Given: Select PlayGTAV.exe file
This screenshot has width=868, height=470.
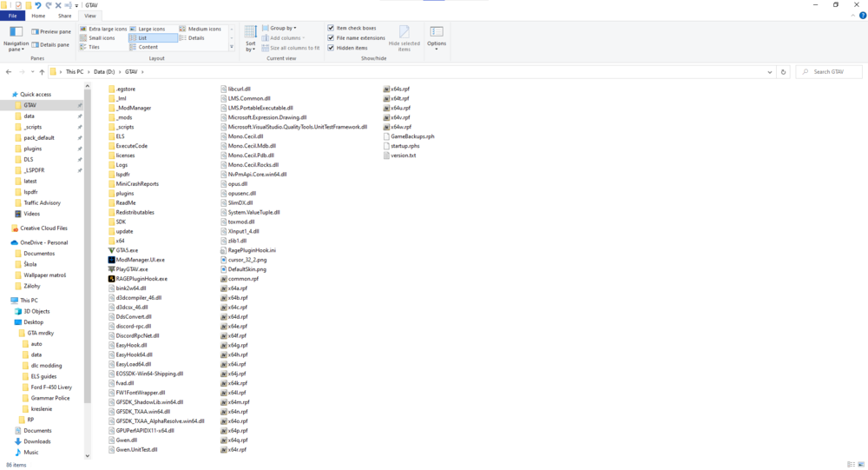Looking at the screenshot, I should (128, 269).
